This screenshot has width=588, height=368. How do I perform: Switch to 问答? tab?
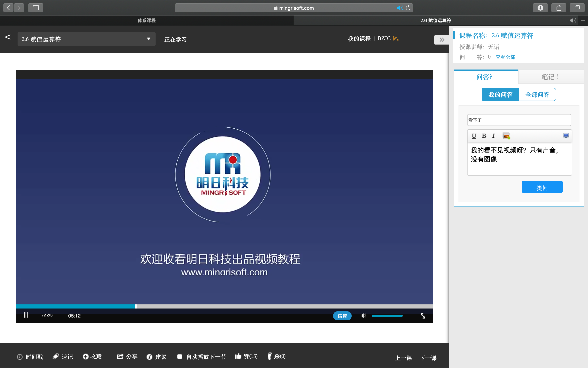pos(486,77)
